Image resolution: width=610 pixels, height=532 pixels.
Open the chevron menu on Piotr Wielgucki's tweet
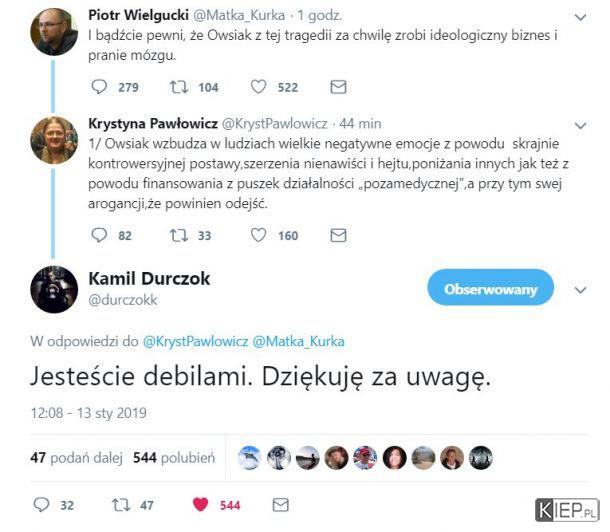(580, 17)
